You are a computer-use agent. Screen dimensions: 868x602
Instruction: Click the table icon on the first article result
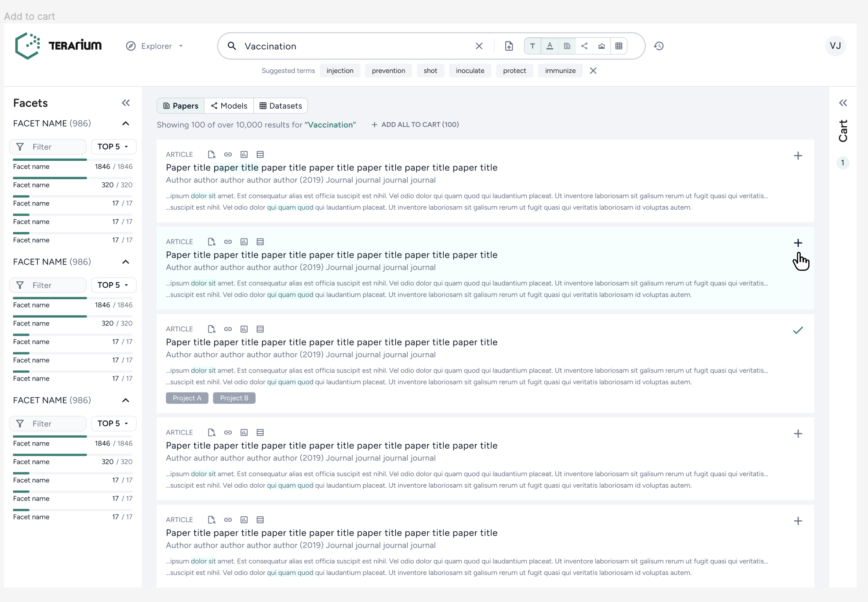click(260, 154)
